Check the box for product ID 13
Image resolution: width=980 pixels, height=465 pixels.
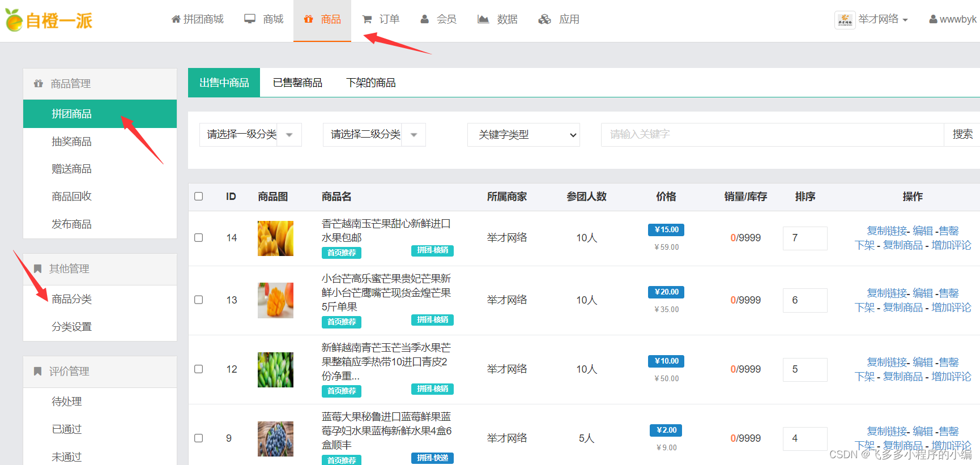(199, 300)
